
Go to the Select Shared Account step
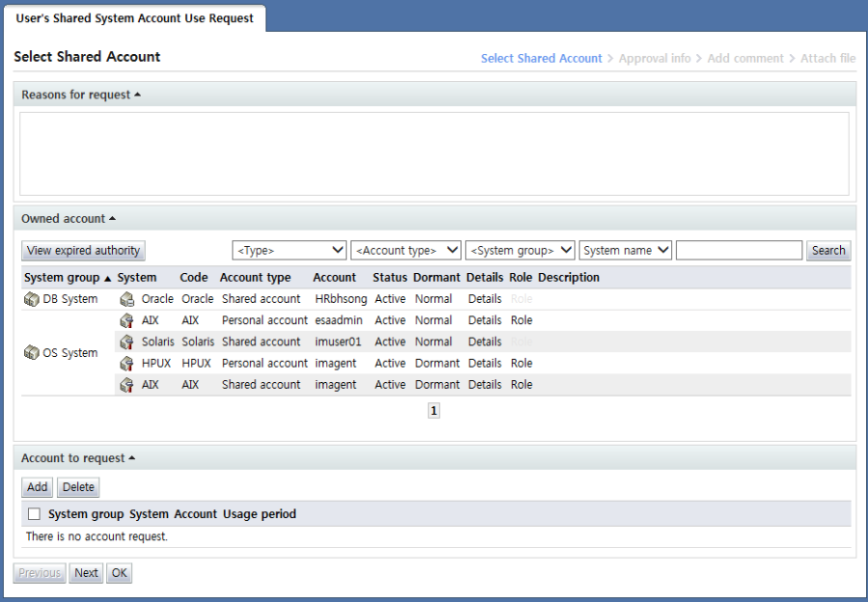pos(541,59)
